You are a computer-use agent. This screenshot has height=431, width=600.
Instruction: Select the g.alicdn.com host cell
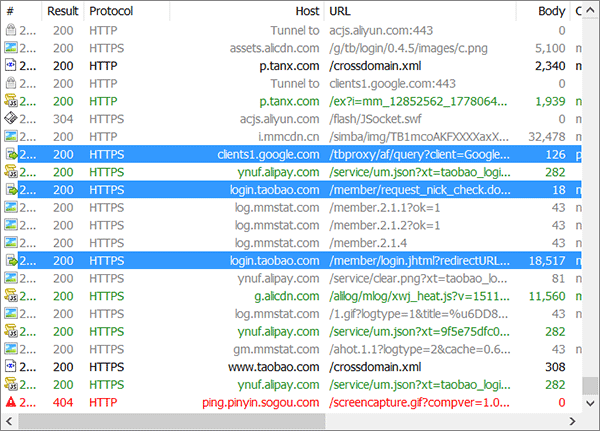point(287,296)
